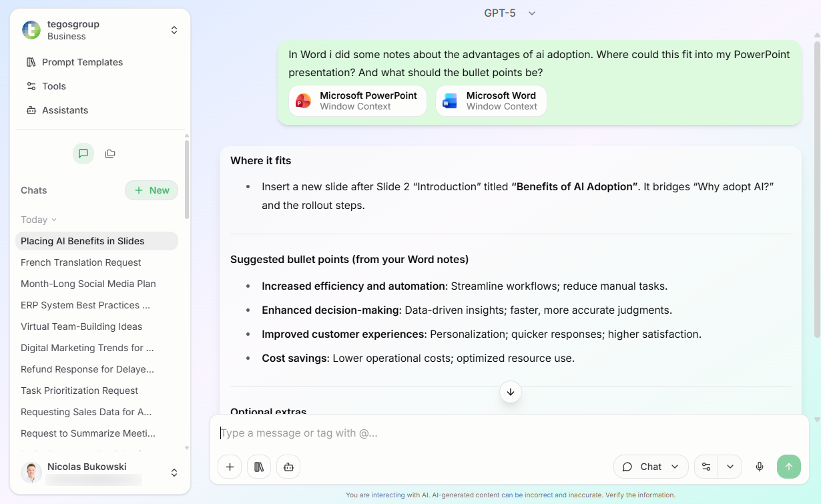The height and width of the screenshot is (504, 821).
Task: Select the Tools sidebar item
Action: point(55,86)
